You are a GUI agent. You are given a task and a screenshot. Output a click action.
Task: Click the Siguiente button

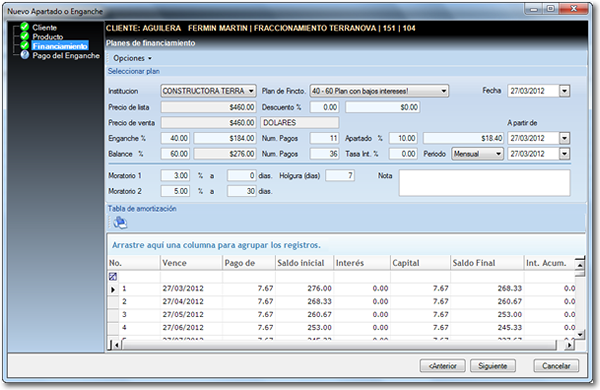click(492, 366)
